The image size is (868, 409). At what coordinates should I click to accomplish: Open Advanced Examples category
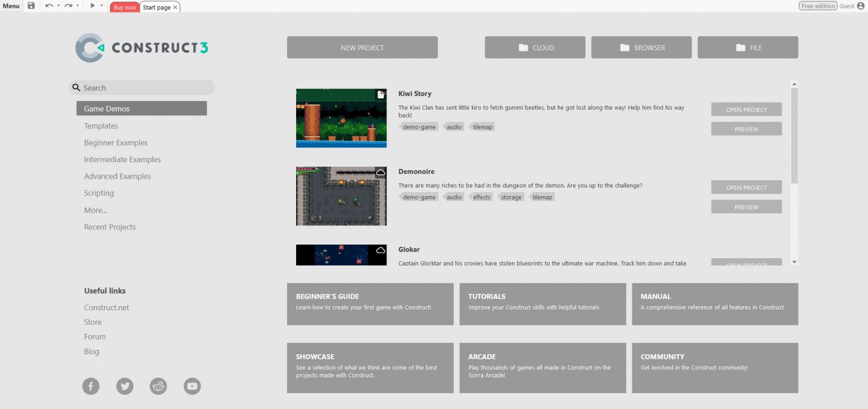coord(118,176)
